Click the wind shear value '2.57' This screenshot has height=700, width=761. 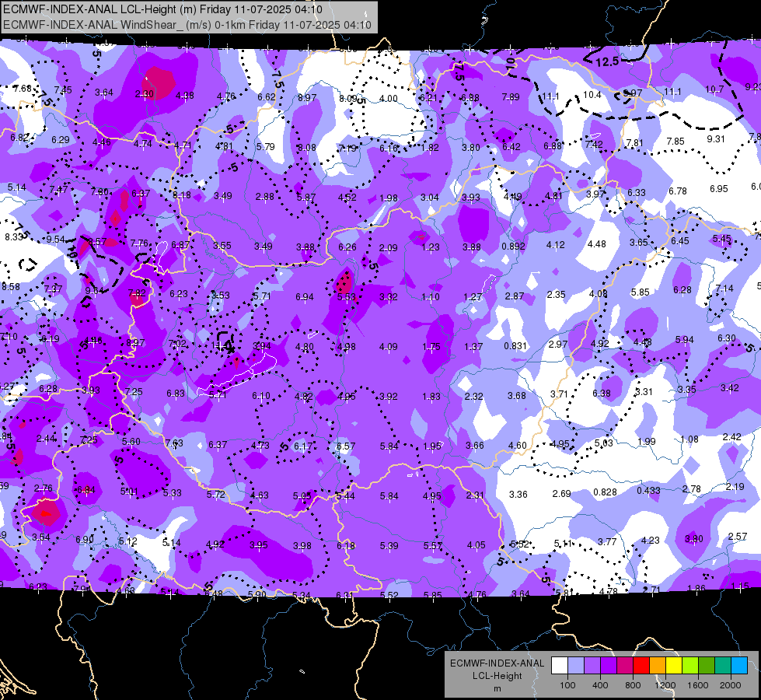coord(738,537)
